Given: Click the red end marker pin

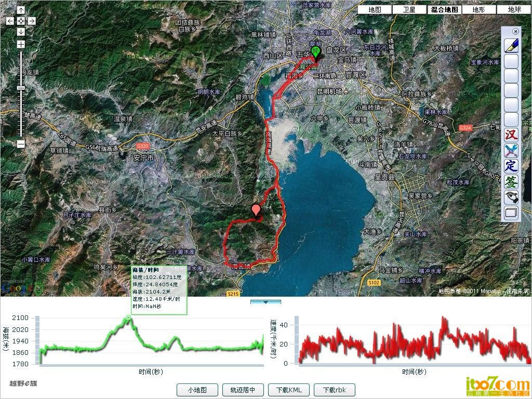Looking at the screenshot, I should 256,211.
